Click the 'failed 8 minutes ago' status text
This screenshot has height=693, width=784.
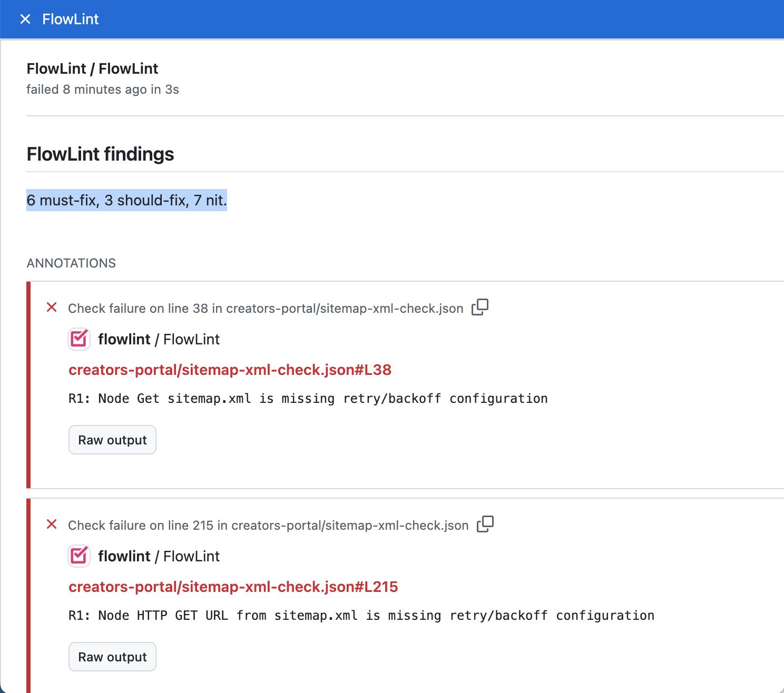coord(103,90)
